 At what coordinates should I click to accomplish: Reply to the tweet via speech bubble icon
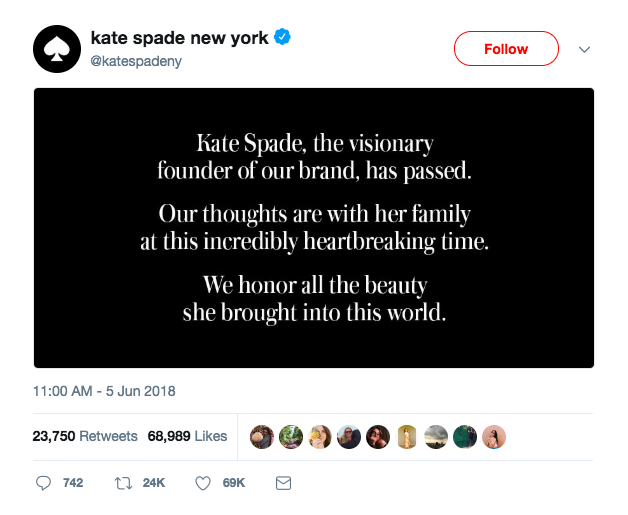43,483
